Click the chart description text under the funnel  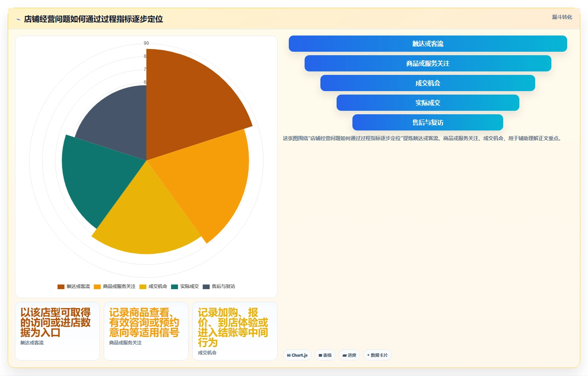click(x=423, y=138)
